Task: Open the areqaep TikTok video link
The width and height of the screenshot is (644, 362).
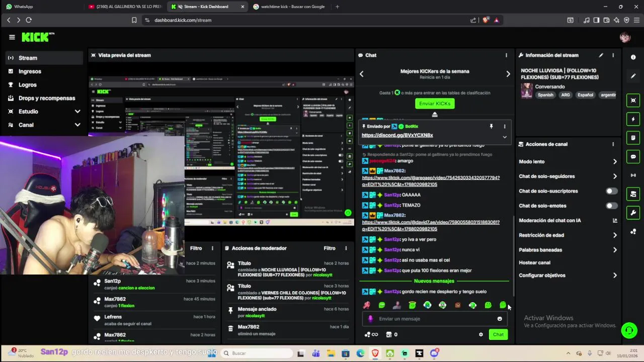Action: [x=431, y=181]
